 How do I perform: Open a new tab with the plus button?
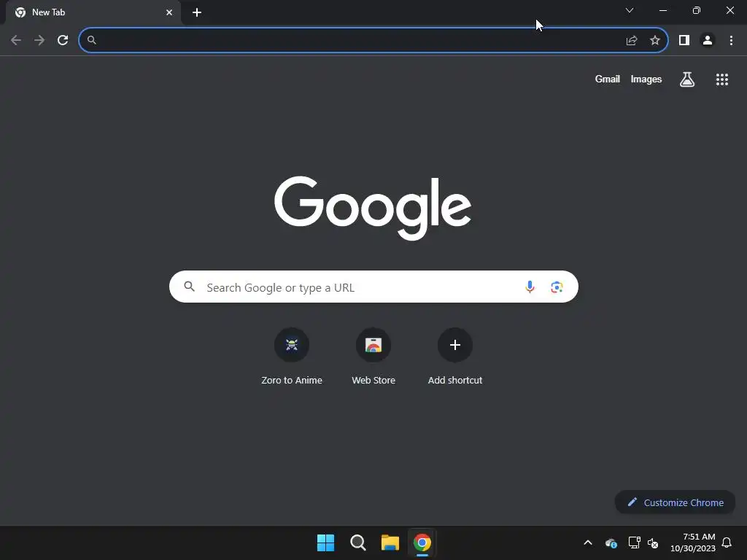[197, 12]
